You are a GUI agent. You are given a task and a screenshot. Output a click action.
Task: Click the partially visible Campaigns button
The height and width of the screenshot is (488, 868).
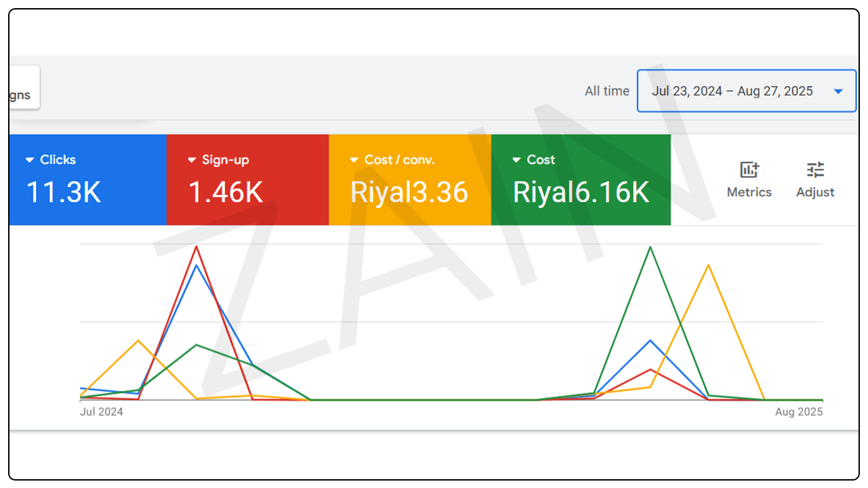pyautogui.click(x=22, y=95)
